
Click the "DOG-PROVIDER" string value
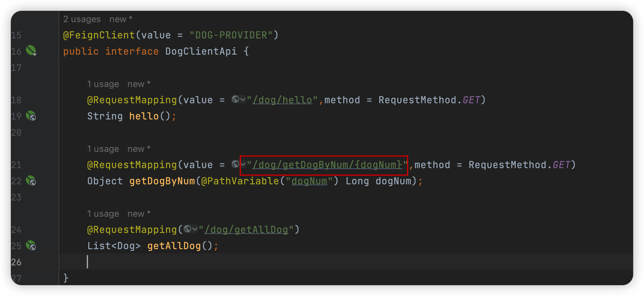click(231, 35)
